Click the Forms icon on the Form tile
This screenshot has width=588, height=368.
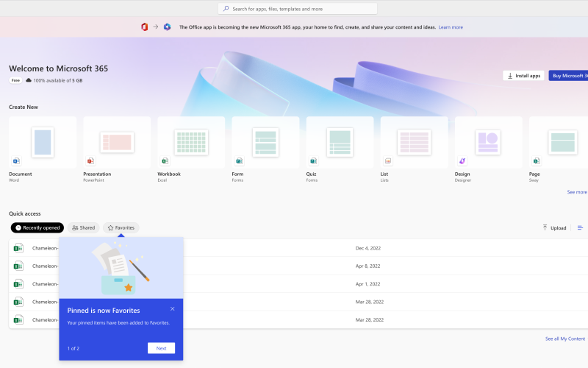[x=239, y=160]
